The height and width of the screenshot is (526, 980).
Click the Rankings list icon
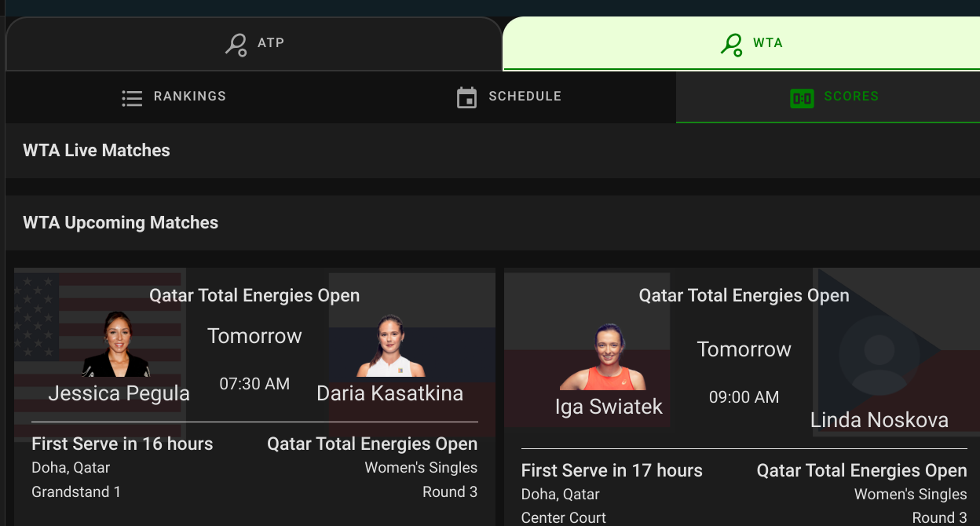[x=132, y=98]
